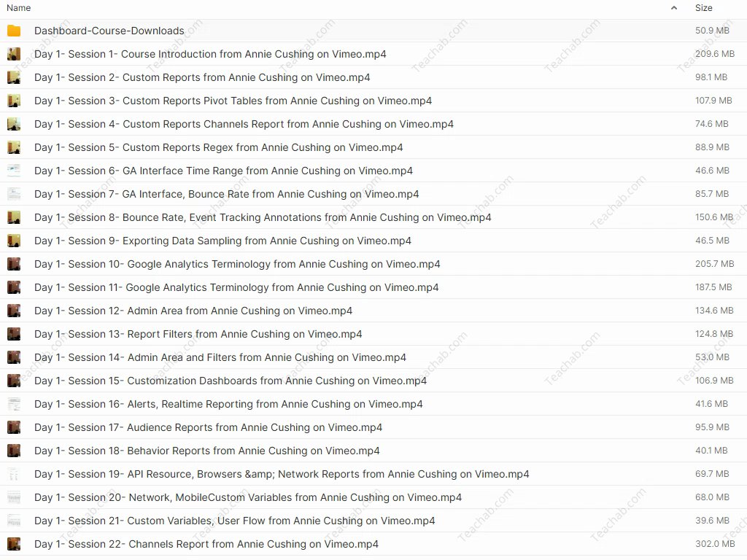Open Session 12 Admin Area video file
This screenshot has height=560, width=747.
coord(193,311)
